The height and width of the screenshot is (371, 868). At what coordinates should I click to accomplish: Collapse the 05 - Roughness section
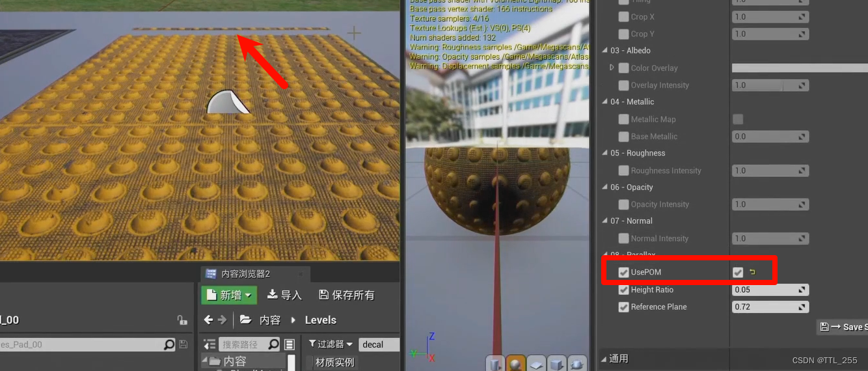[604, 154]
